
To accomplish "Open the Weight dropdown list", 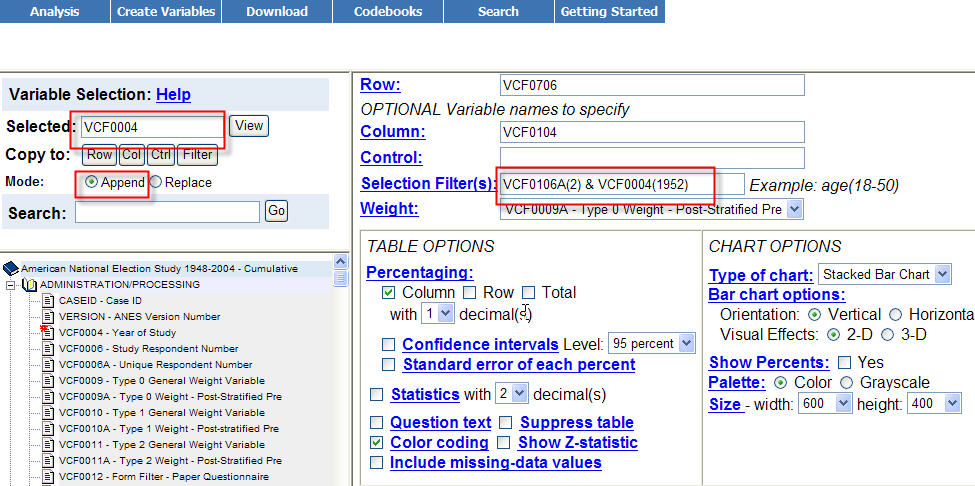I will coord(795,209).
